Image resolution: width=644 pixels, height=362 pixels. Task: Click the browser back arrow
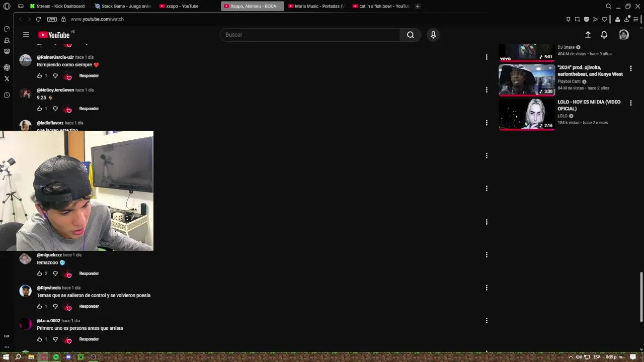[20, 19]
